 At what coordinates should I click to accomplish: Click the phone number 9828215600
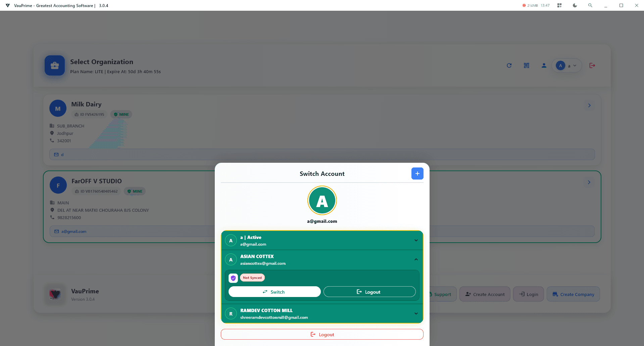pos(69,217)
